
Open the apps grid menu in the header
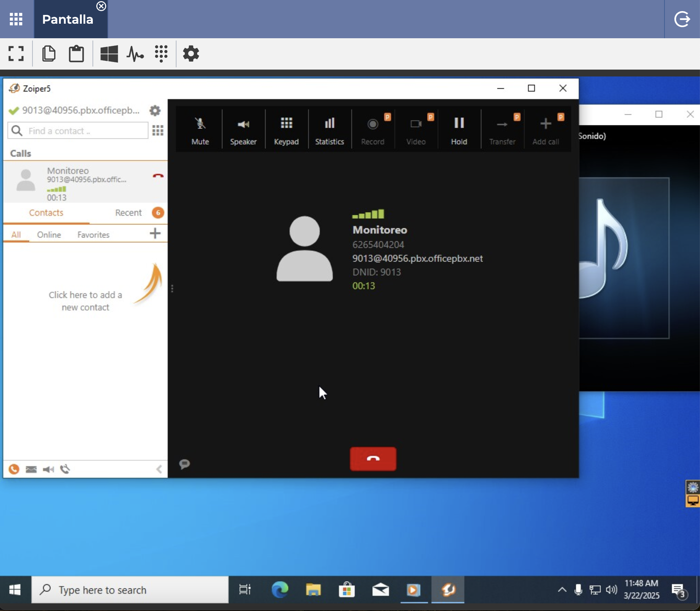pyautogui.click(x=16, y=19)
